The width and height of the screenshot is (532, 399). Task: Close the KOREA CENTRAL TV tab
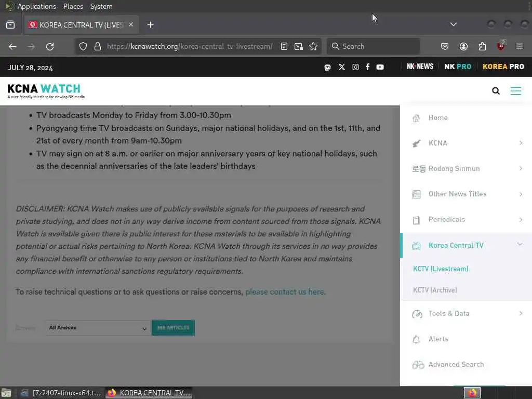131,24
